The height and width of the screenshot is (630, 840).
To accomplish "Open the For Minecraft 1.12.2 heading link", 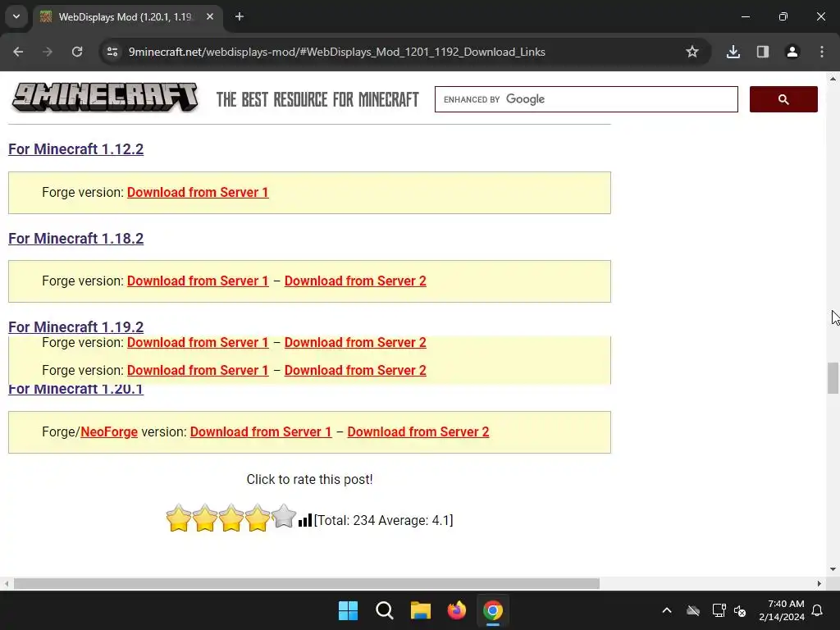I will tap(76, 149).
